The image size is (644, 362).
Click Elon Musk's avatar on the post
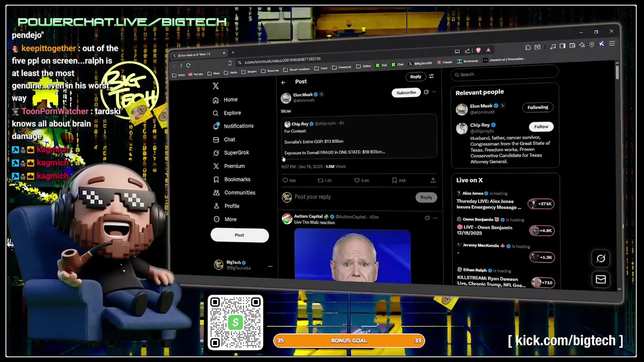click(286, 98)
